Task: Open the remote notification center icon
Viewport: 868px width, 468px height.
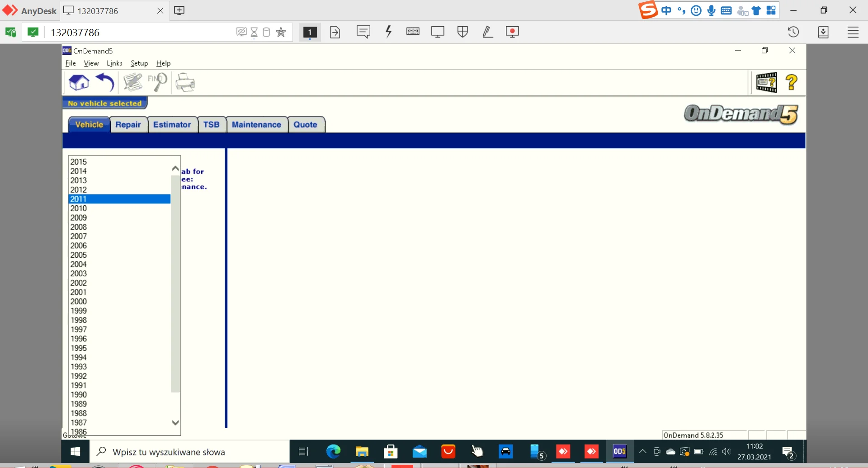Action: (x=789, y=452)
